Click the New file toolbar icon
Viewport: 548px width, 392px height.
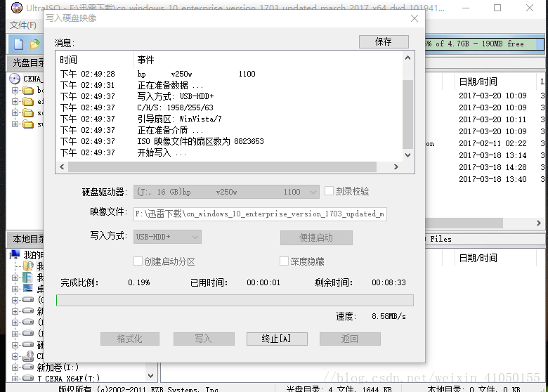(18, 44)
